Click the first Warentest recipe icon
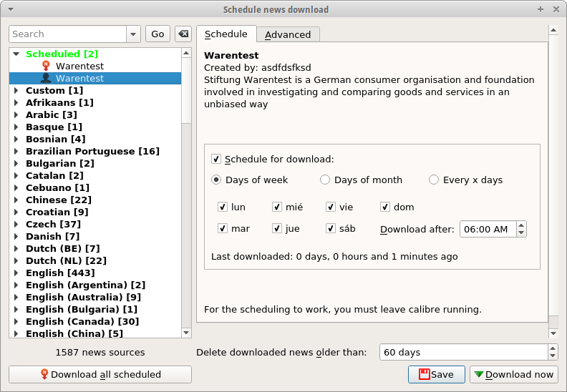The image size is (567, 392). 46,66
